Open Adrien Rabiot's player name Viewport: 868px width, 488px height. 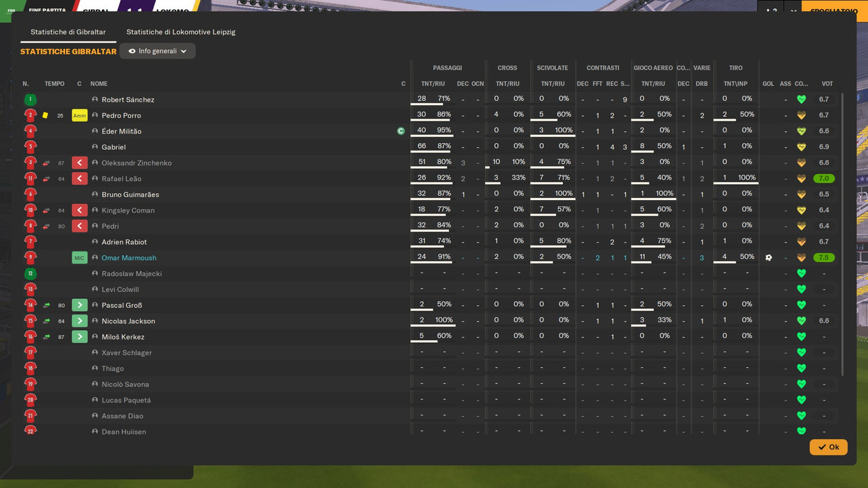(x=124, y=242)
